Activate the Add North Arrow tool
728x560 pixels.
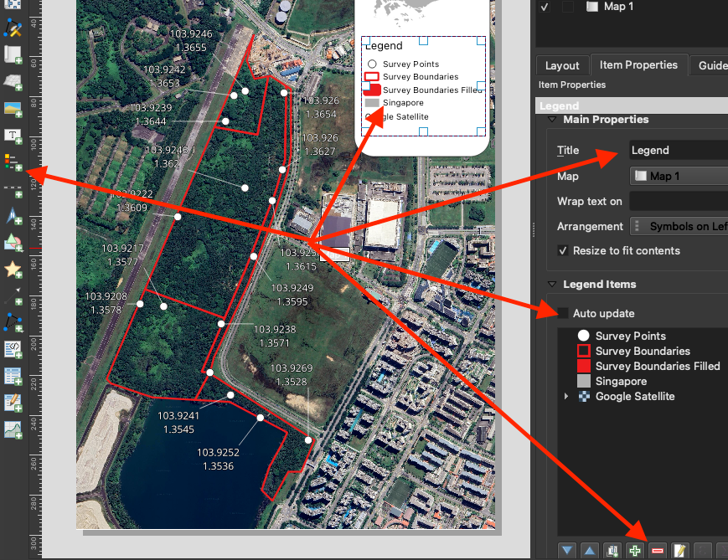click(x=13, y=216)
